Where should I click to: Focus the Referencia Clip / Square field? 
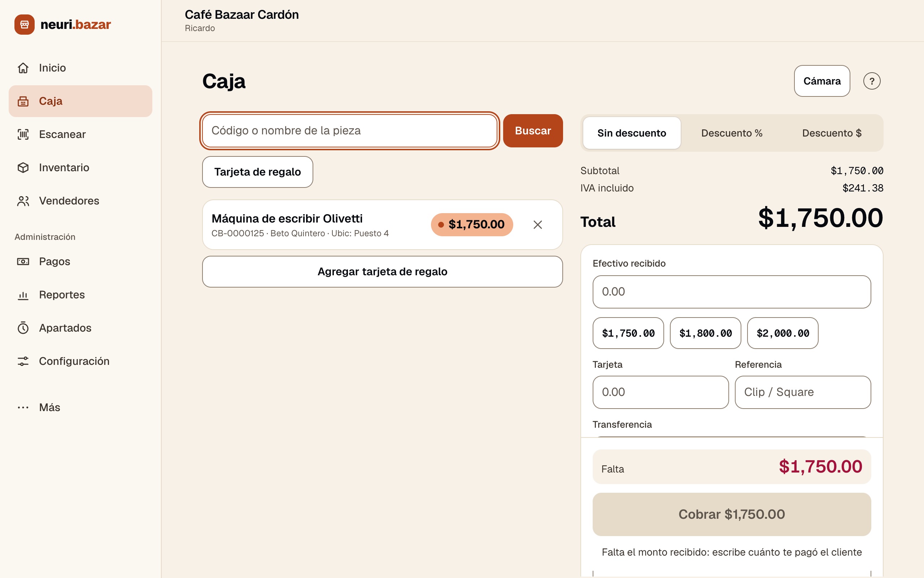[x=803, y=392]
